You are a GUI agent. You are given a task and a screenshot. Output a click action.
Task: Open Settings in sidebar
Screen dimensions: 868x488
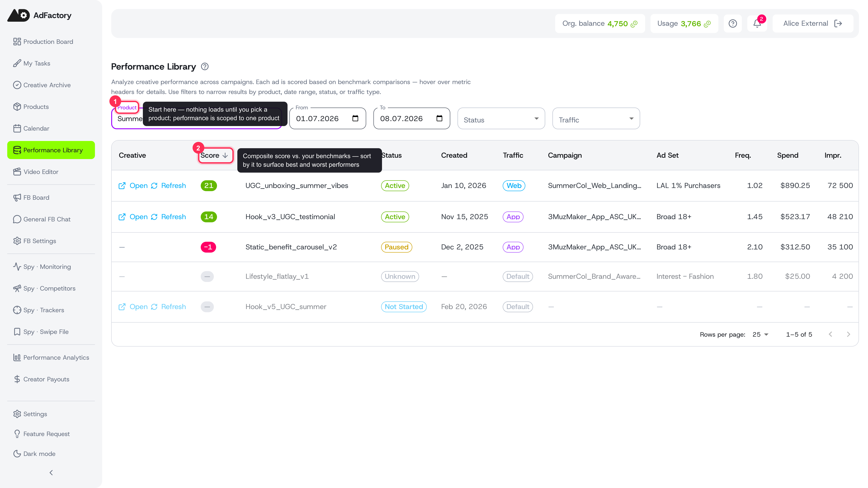pos(51,414)
